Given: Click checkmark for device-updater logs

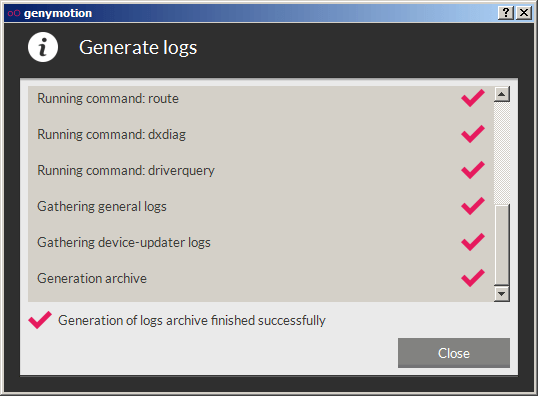Looking at the screenshot, I should click(x=473, y=242).
